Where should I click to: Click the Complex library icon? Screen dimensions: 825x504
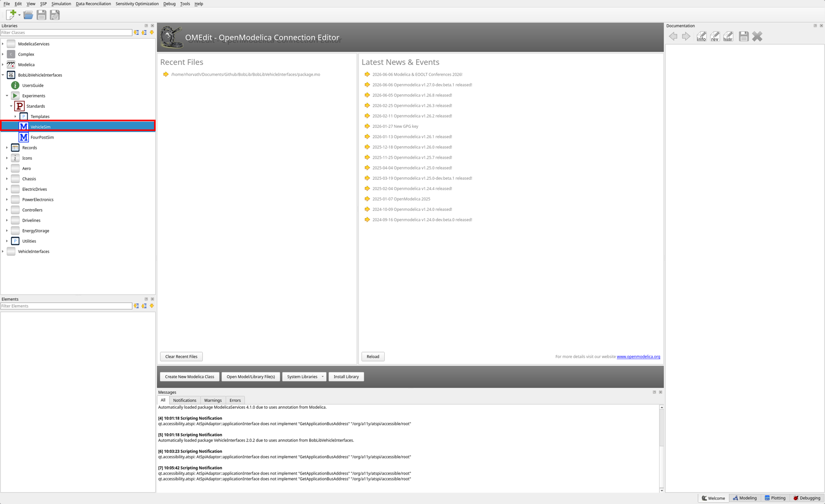pos(11,54)
